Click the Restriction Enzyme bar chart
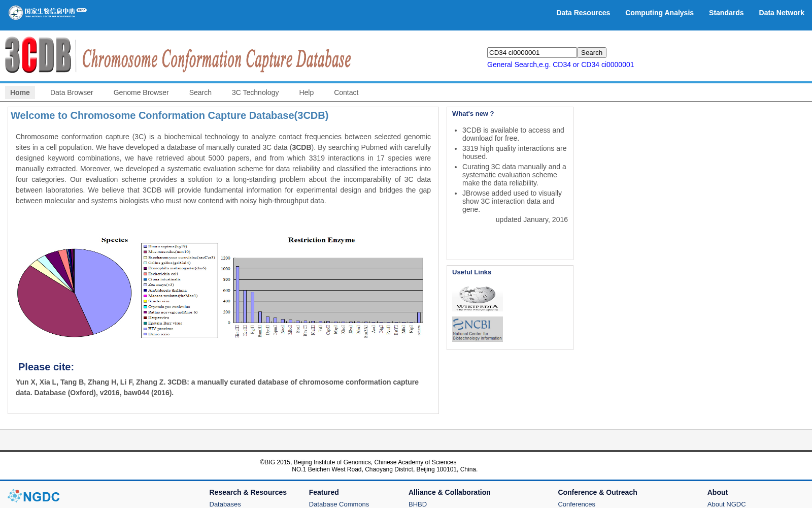Viewport: 812px width, 508px height. click(x=321, y=287)
